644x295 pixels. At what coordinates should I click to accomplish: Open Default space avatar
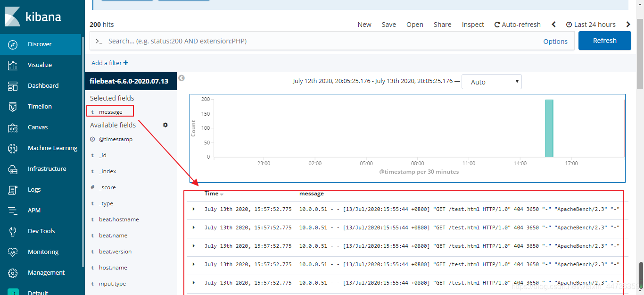tap(13, 292)
